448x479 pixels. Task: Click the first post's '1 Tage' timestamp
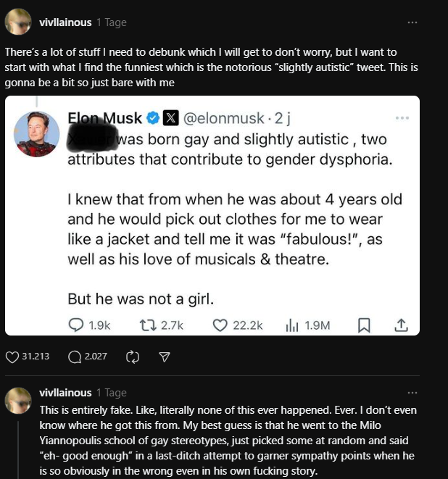(112, 22)
